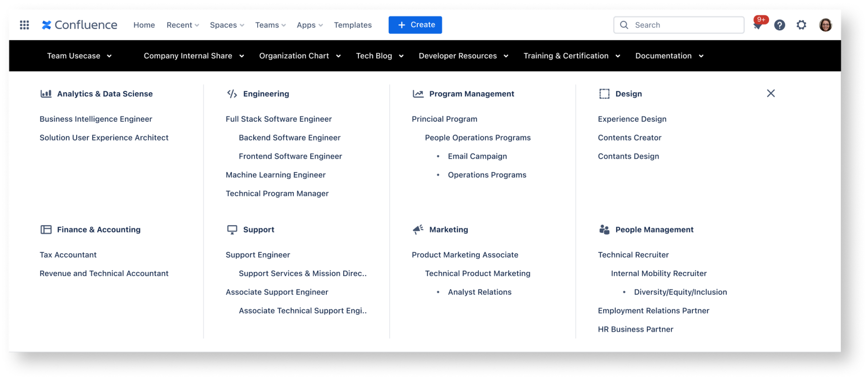Open Associate Technical Support Engi.. link
Screen dimensions: 868x379
[302, 310]
